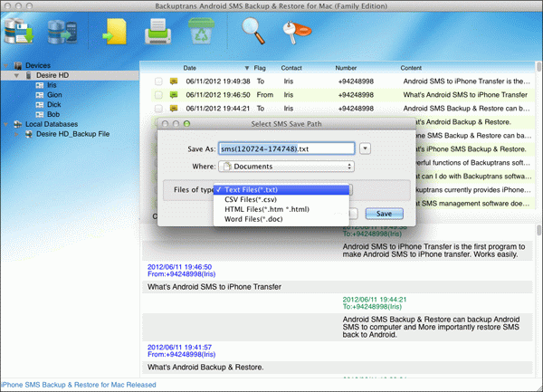Click 'What's Android SMS to iPhone Transfer' content cell
The height and width of the screenshot is (392, 543).
[465, 95]
